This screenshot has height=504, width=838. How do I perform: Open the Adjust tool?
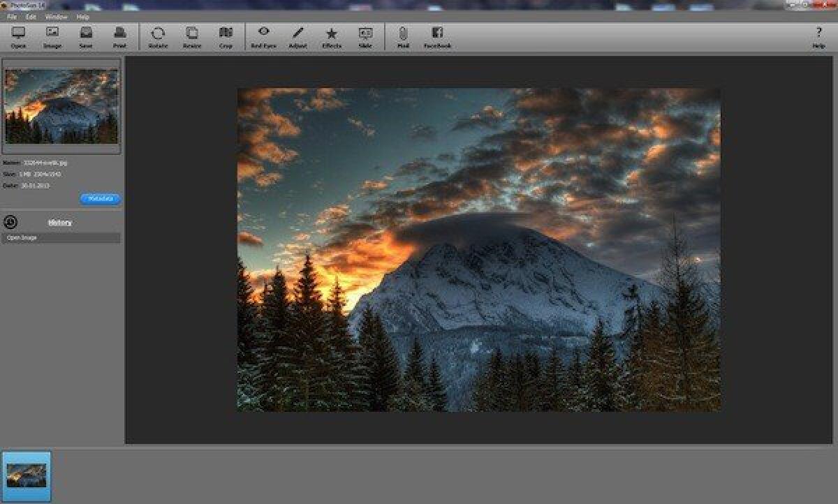(298, 36)
